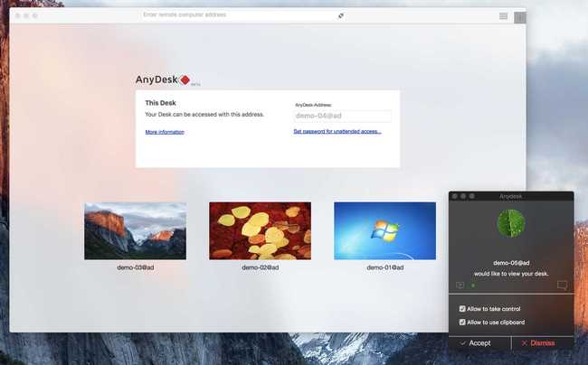This screenshot has width=588, height=365.
Task: Click the green status dot in popup
Action: [473, 285]
